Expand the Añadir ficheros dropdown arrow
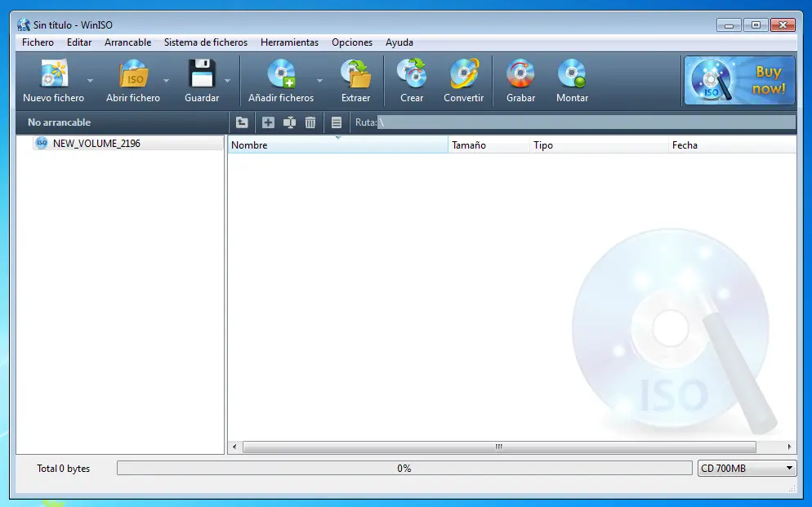 tap(319, 80)
